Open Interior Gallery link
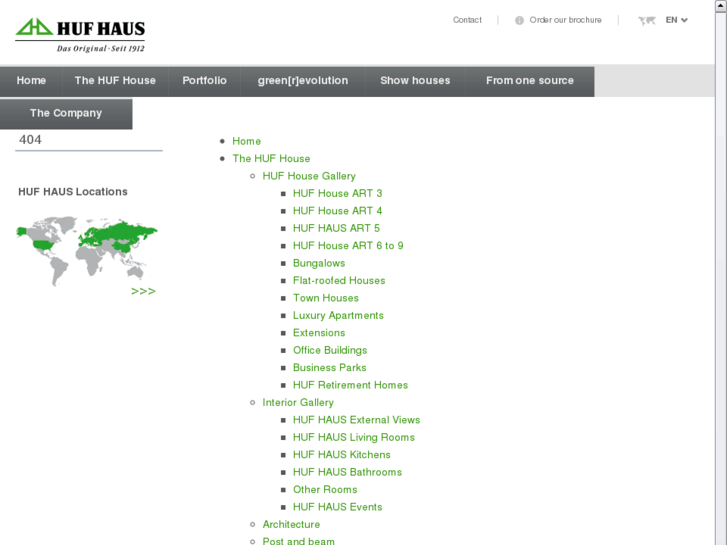 click(298, 403)
